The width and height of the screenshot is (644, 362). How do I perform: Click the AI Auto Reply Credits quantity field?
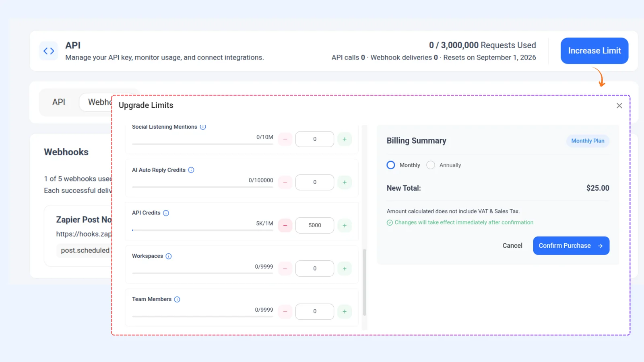click(x=315, y=182)
